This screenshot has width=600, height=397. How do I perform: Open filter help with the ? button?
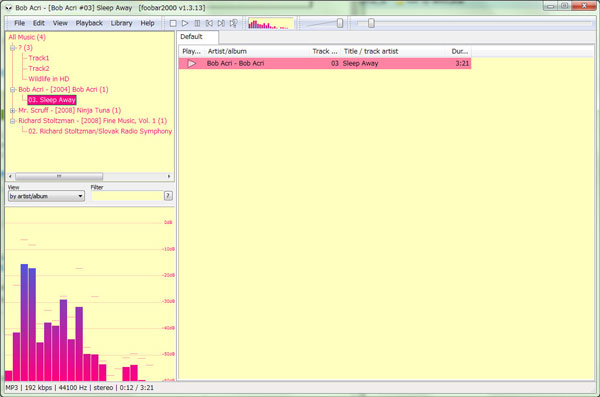point(168,196)
